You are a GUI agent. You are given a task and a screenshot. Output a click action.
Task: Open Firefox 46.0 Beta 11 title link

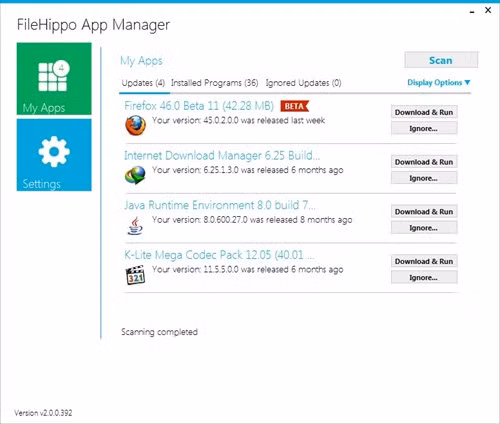[199, 106]
